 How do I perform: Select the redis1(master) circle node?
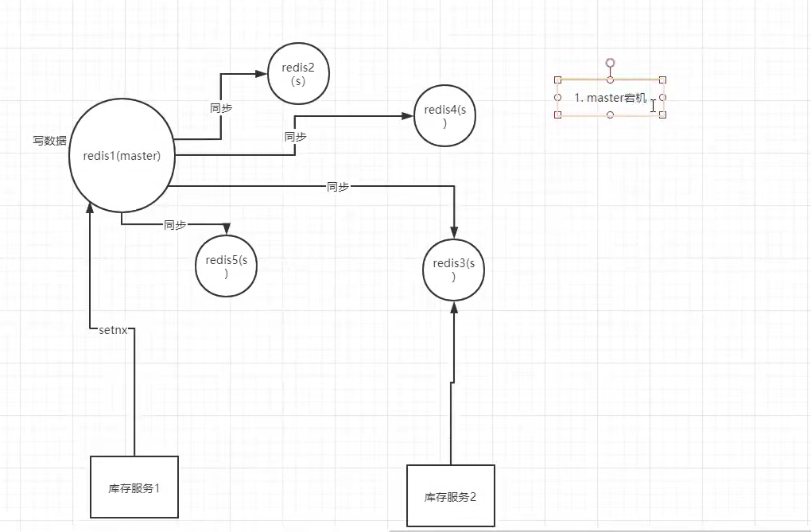tap(122, 156)
